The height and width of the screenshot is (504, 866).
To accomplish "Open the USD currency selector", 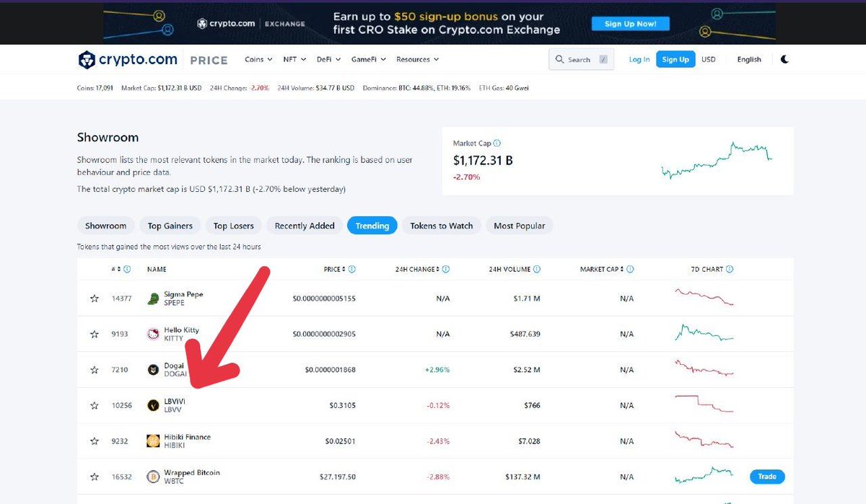I will click(709, 59).
